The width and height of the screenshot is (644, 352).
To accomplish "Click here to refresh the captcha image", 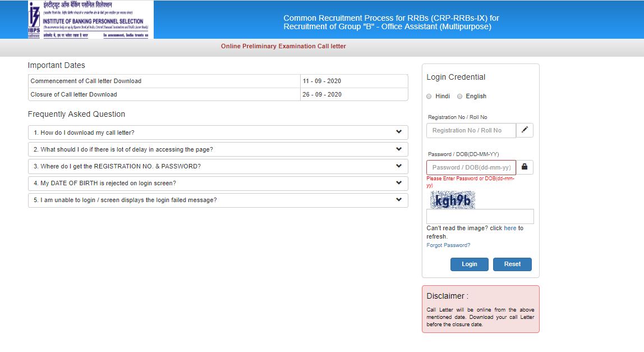I will tap(509, 228).
